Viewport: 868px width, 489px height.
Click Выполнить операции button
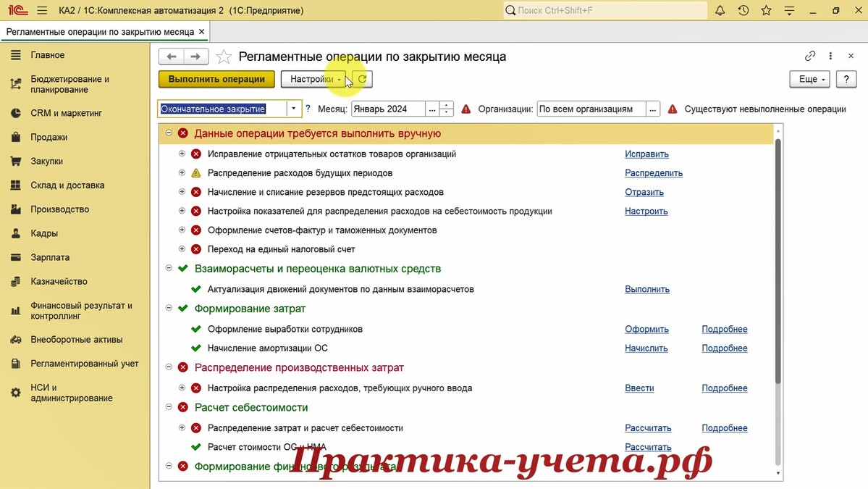pyautogui.click(x=216, y=79)
